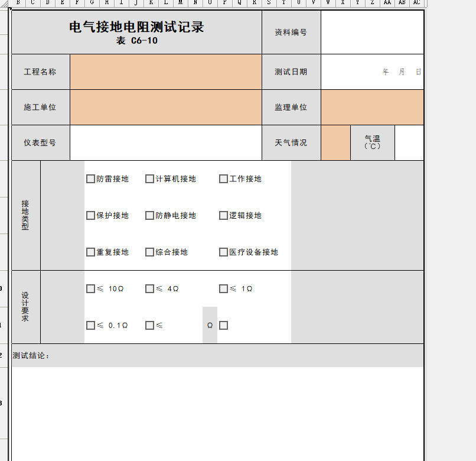Check the 防雷接地 checkbox
The height and width of the screenshot is (461, 476).
(x=90, y=179)
